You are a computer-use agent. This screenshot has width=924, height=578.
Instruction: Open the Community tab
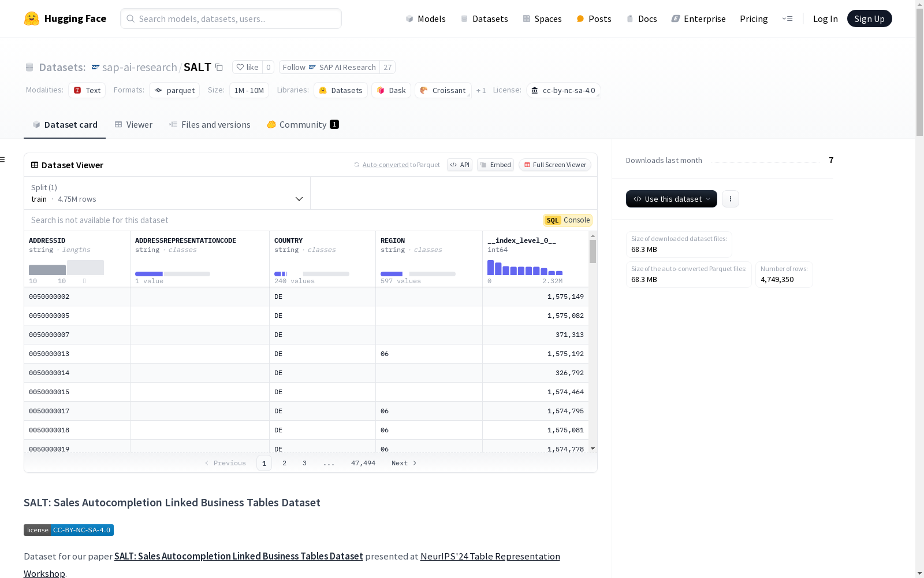pyautogui.click(x=303, y=125)
